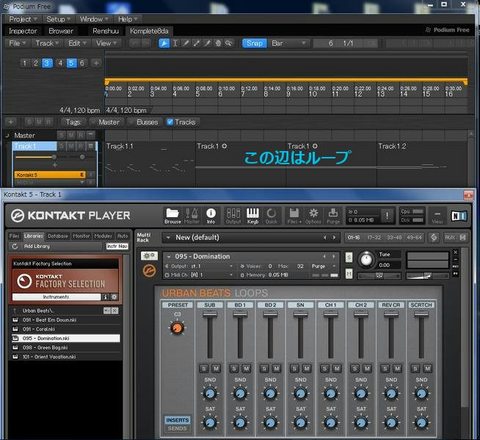Click the NI logo icon
Image resolution: width=480 pixels, height=440 pixels.
tap(459, 216)
